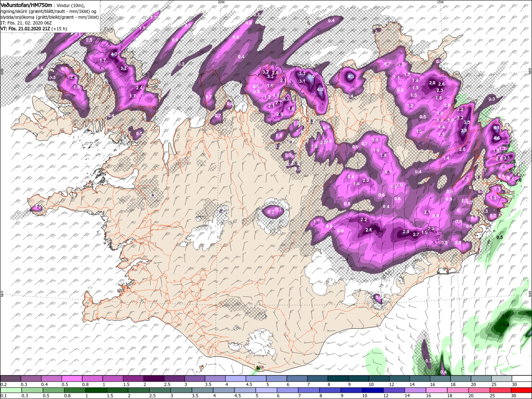The width and height of the screenshot is (532, 399).
Task: Click the 2.9 snowfall value on the map
Action: (x=406, y=232)
